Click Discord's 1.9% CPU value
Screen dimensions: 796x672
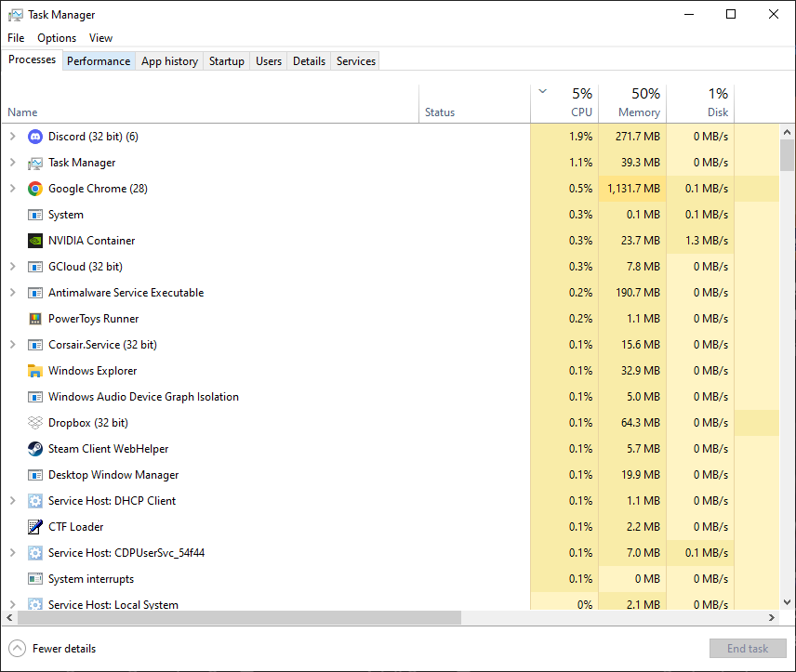tap(581, 137)
